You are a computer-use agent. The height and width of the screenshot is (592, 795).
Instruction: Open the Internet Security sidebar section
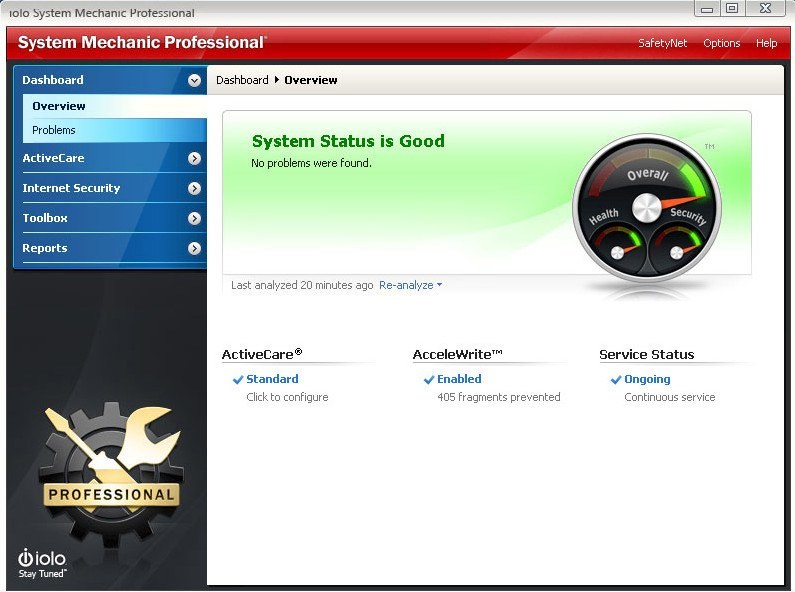(x=110, y=188)
